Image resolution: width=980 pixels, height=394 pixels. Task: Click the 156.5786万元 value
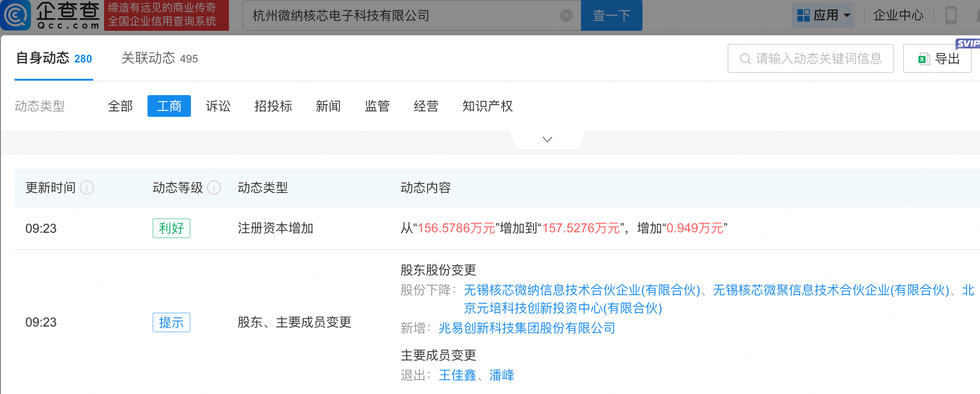pos(457,228)
